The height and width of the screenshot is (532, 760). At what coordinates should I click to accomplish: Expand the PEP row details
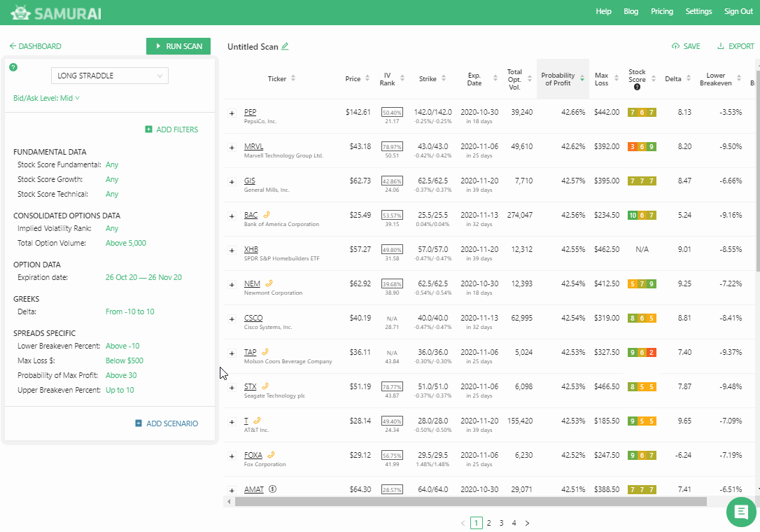coord(232,113)
